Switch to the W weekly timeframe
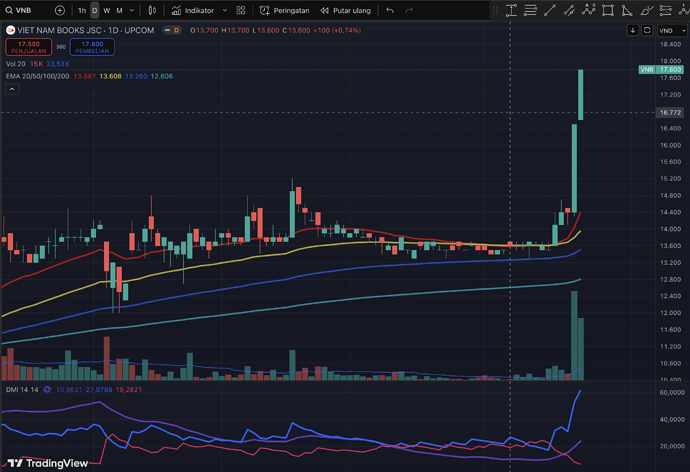 tap(106, 10)
